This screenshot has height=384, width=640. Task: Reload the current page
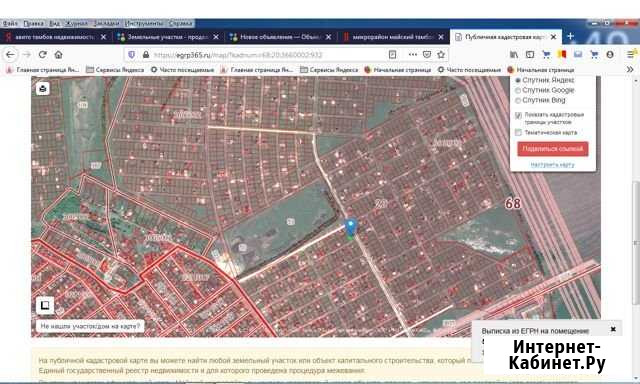(x=42, y=54)
